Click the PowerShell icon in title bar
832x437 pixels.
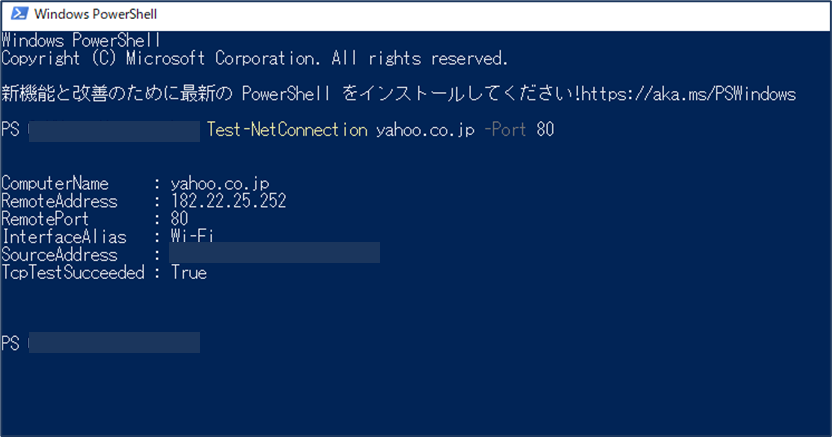pyautogui.click(x=19, y=13)
